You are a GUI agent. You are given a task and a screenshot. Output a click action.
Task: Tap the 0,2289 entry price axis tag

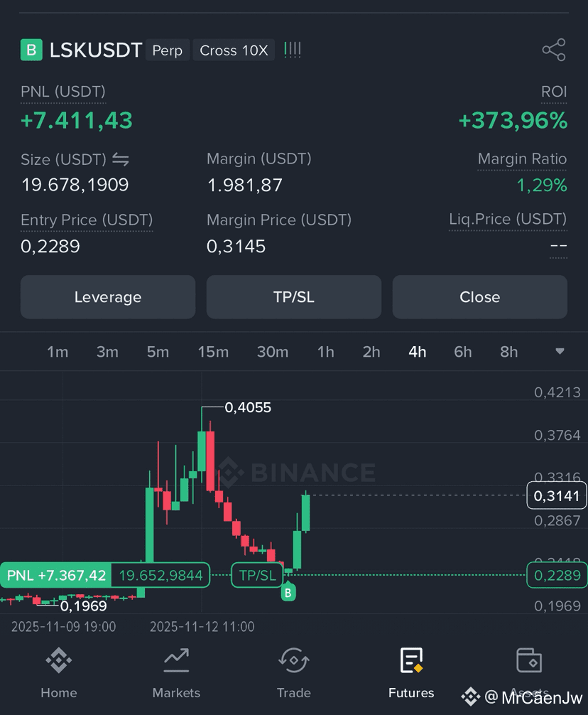(x=557, y=575)
